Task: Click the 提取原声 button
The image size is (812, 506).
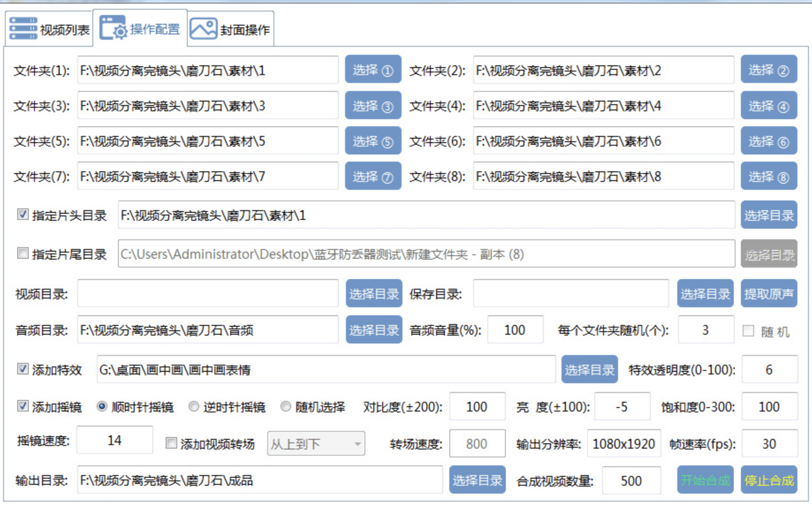Action: point(769,294)
